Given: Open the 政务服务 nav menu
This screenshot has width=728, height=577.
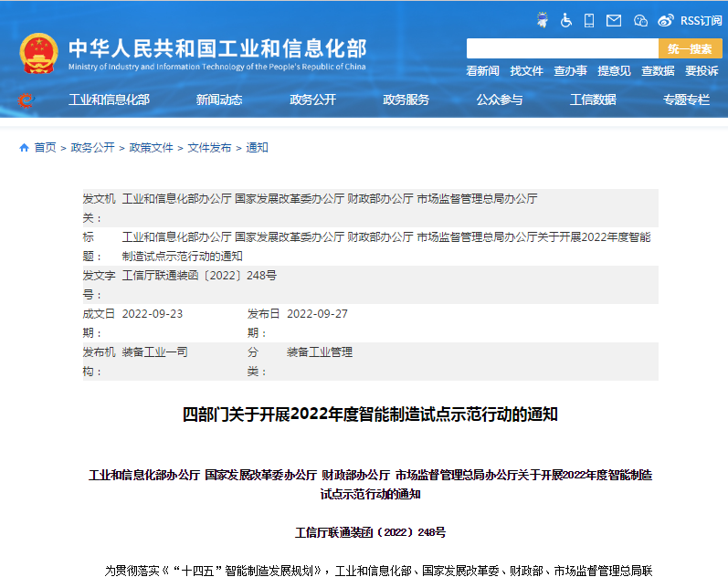Looking at the screenshot, I should (x=406, y=100).
